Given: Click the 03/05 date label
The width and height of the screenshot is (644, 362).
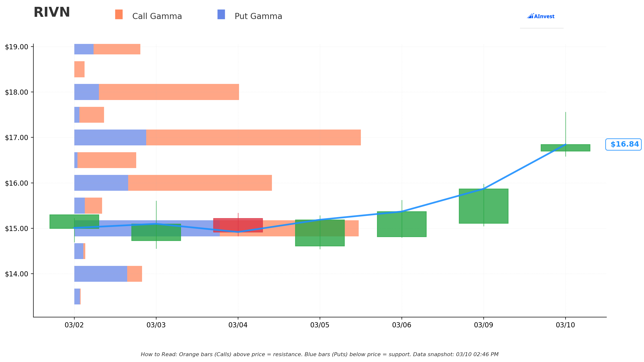Looking at the screenshot, I should (320, 325).
